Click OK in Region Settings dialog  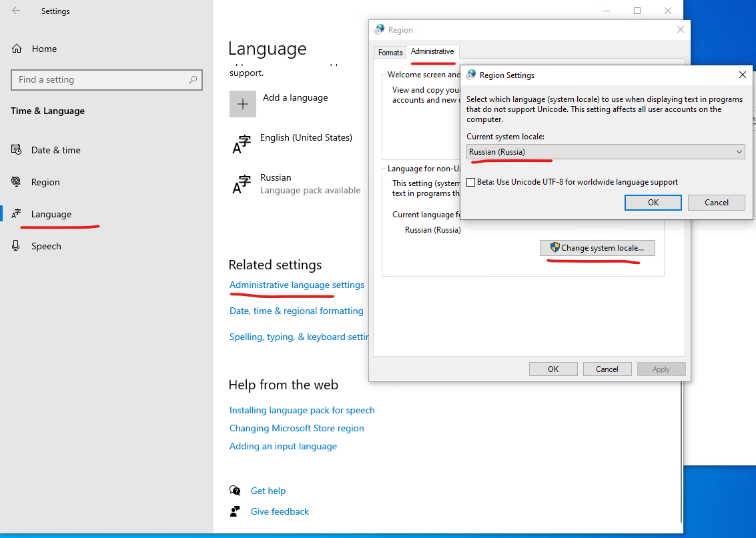pyautogui.click(x=653, y=202)
